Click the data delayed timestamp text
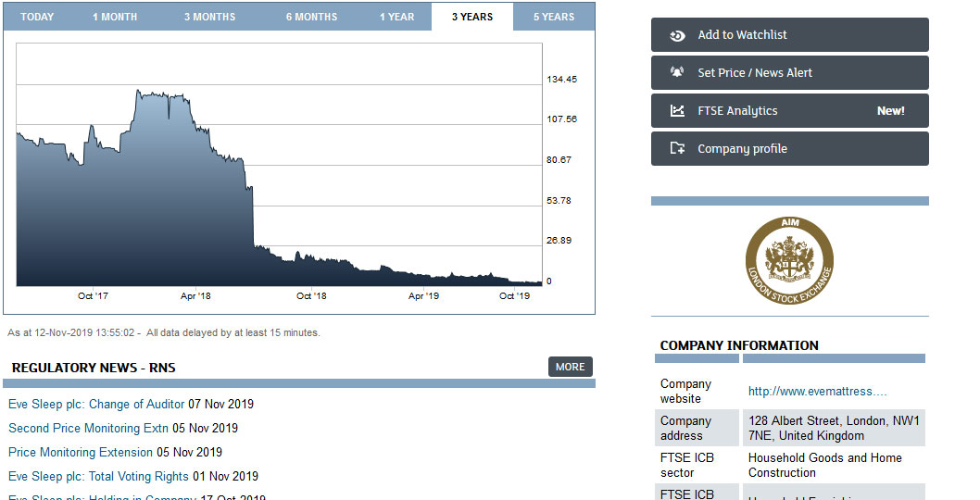The height and width of the screenshot is (500, 980). (164, 333)
